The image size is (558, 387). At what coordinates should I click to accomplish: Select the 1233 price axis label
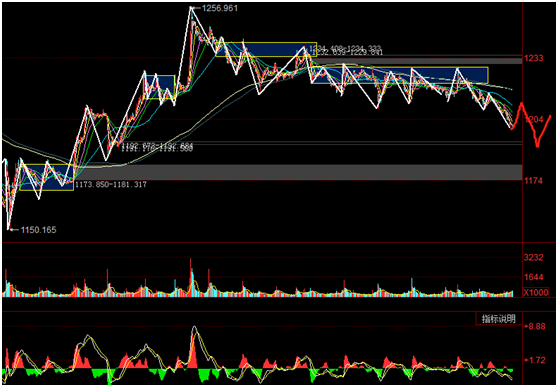(x=533, y=58)
